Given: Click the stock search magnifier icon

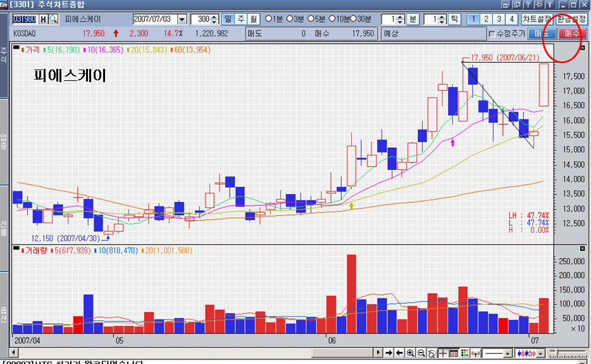Looking at the screenshot, I should 54,19.
